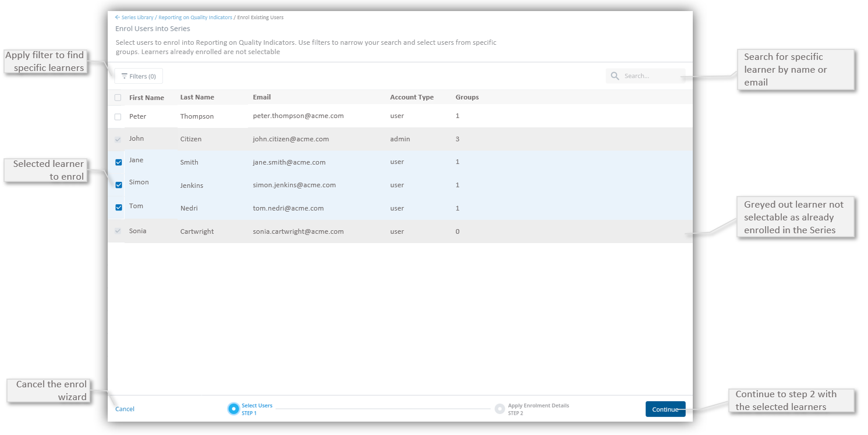Click into the Search input field
This screenshot has height=435, width=868.
click(x=652, y=76)
